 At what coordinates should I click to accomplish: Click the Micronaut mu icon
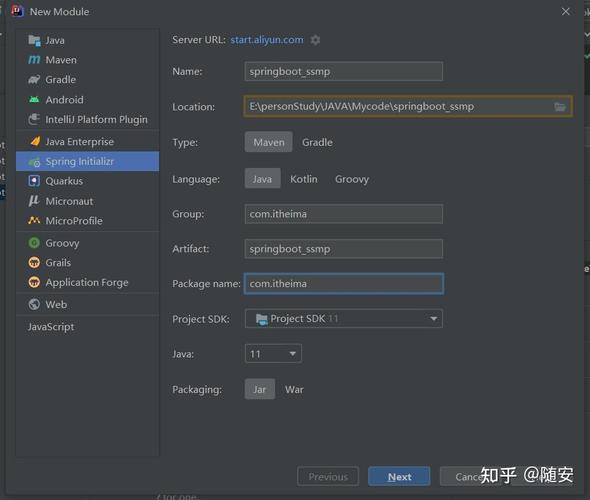tap(34, 201)
